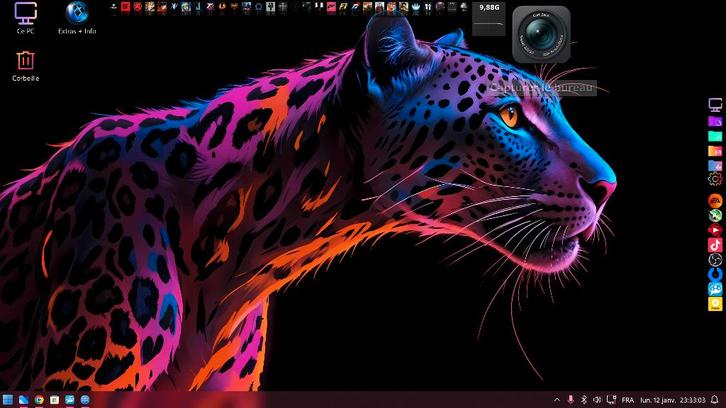Toggle the microphone icon in system tray
This screenshot has width=726, height=408.
coord(571,400)
